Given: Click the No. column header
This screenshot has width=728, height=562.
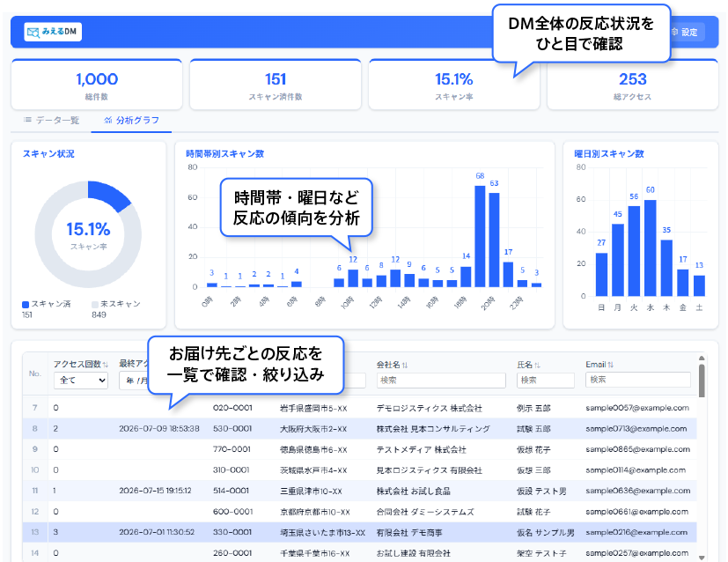Looking at the screenshot, I should [x=35, y=373].
